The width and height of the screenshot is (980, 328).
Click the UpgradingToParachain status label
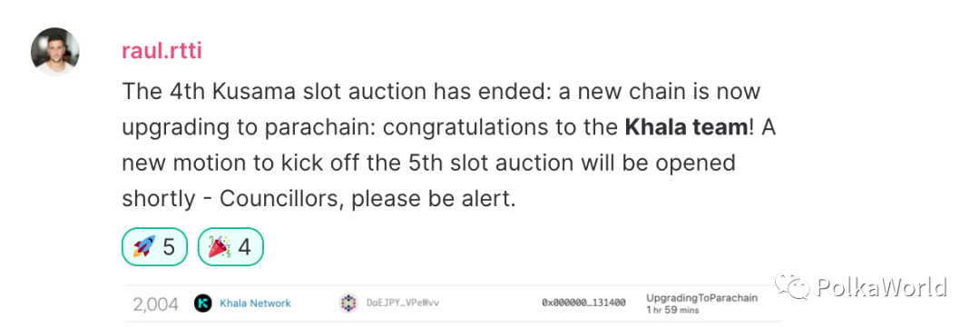coord(701,298)
